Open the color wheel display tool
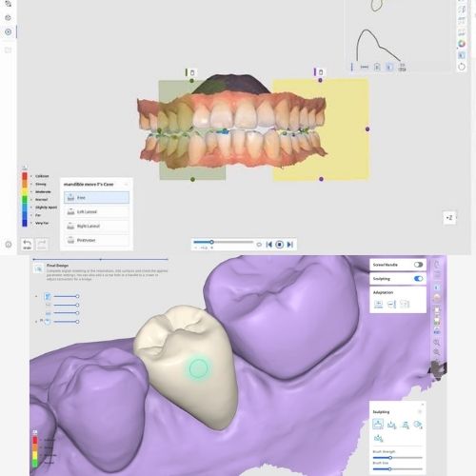This screenshot has width=476, height=476. pyautogui.click(x=462, y=44)
